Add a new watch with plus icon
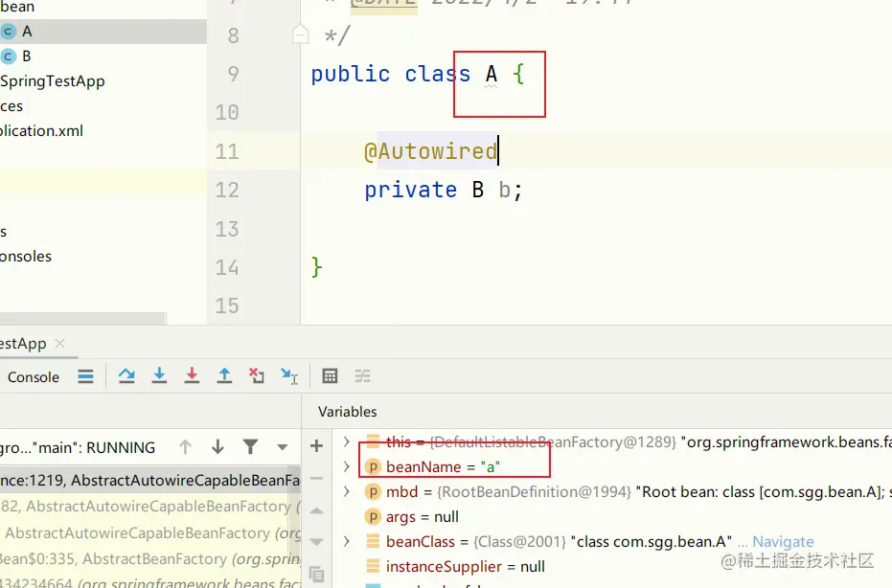This screenshot has height=588, width=892. (x=317, y=446)
